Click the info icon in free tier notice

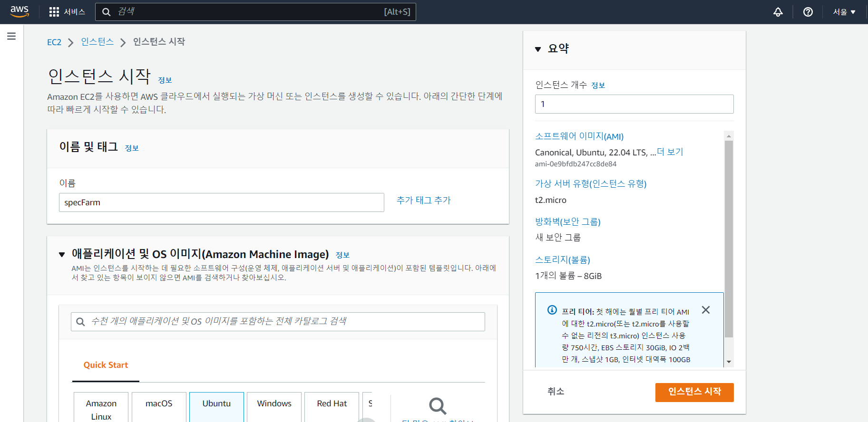pos(552,310)
